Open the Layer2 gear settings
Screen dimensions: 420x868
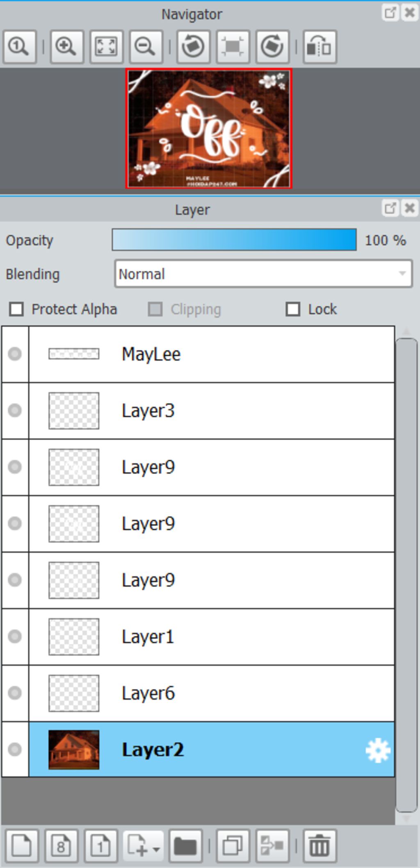point(378,750)
